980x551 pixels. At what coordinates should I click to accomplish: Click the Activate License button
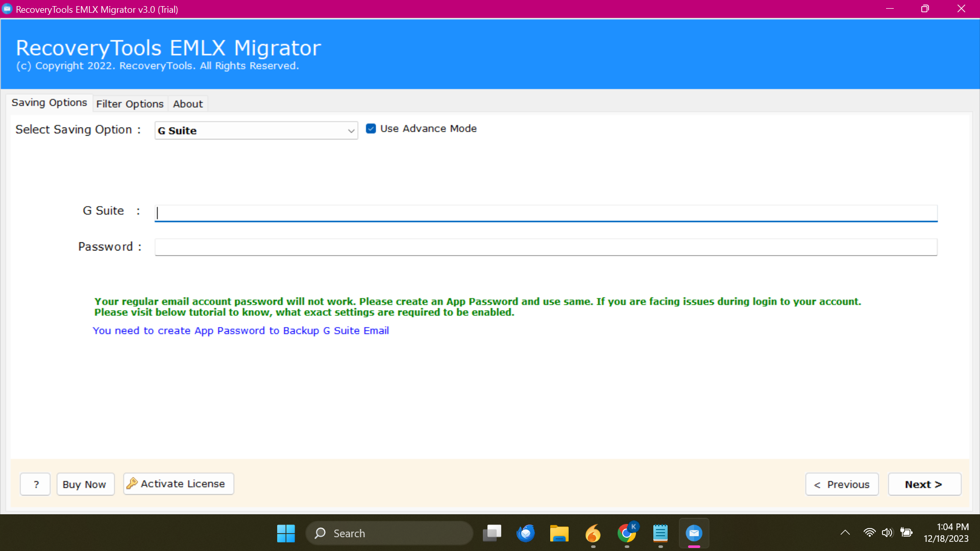179,484
